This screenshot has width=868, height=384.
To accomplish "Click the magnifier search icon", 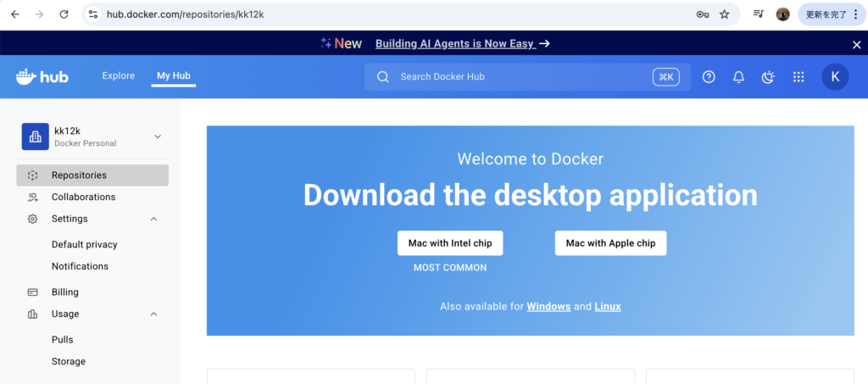I will point(383,77).
